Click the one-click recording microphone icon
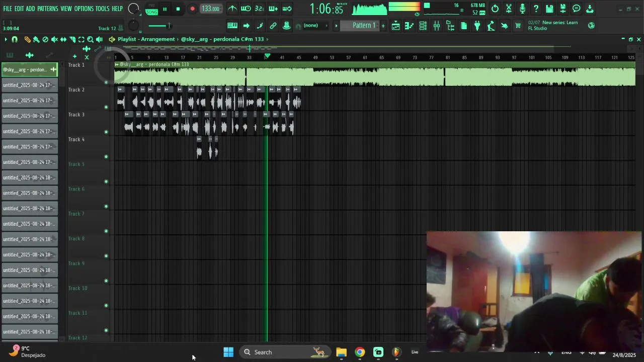Viewport: 644px width, 362px height. 522,9
